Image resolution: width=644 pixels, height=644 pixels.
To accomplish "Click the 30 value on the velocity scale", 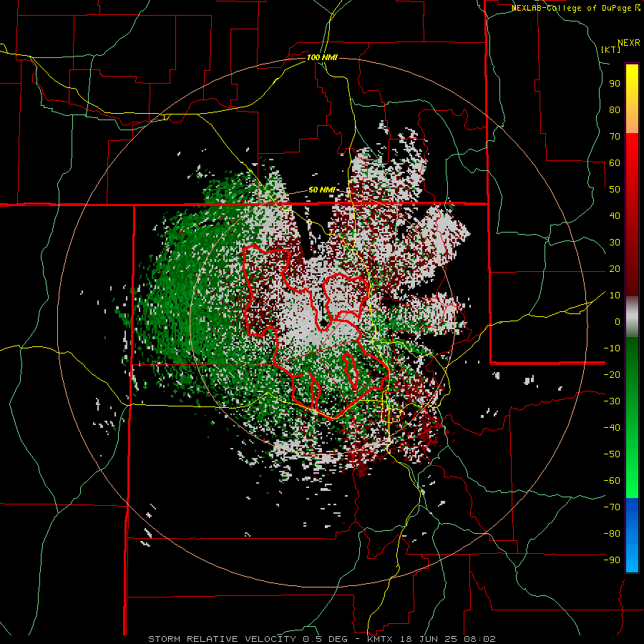I will tap(615, 243).
